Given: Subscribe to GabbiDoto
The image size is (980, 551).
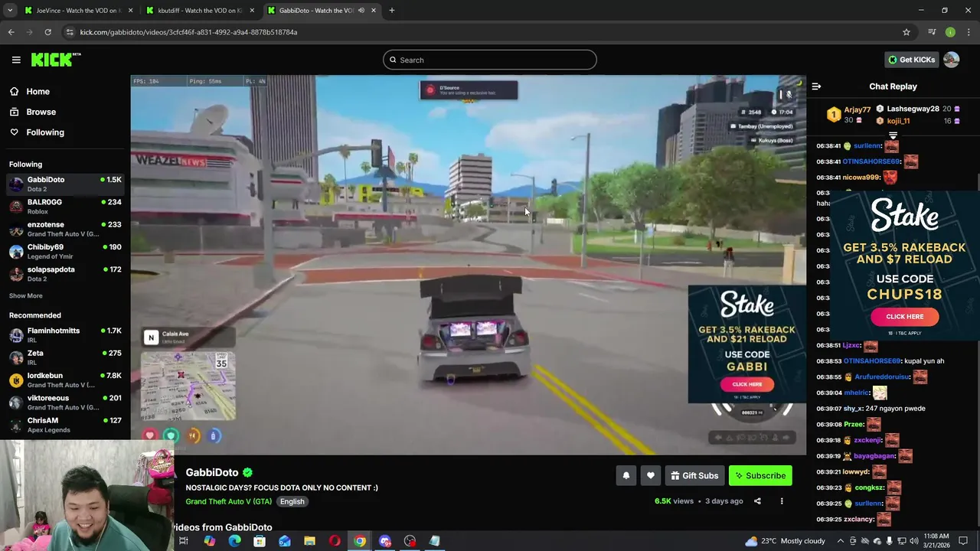Looking at the screenshot, I should [760, 476].
